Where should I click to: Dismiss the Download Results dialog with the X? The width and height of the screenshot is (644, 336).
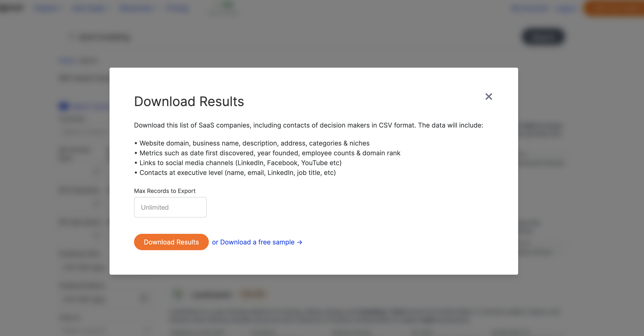(x=489, y=97)
